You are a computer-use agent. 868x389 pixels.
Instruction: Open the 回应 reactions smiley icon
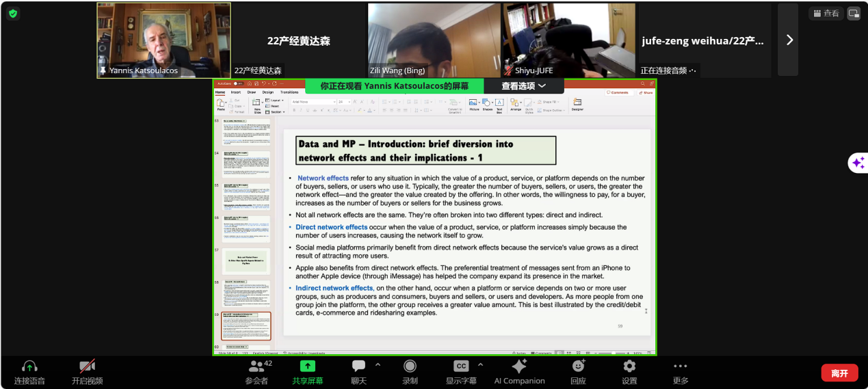(578, 366)
